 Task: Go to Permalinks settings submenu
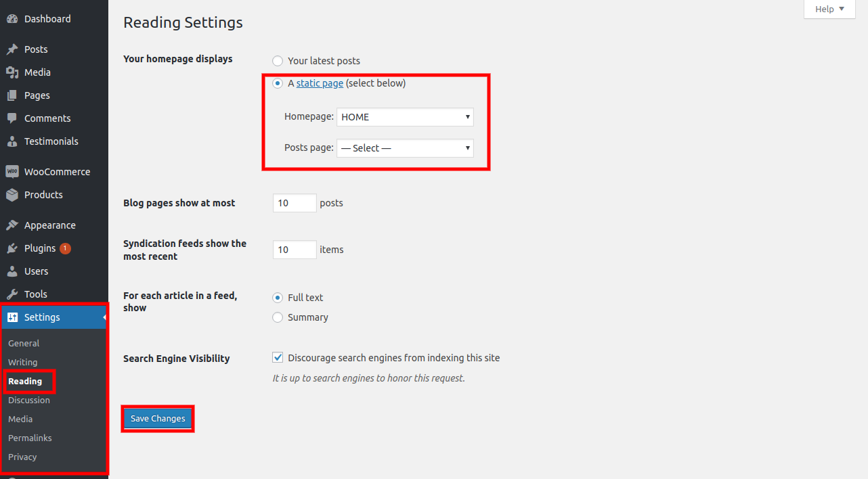click(x=30, y=438)
